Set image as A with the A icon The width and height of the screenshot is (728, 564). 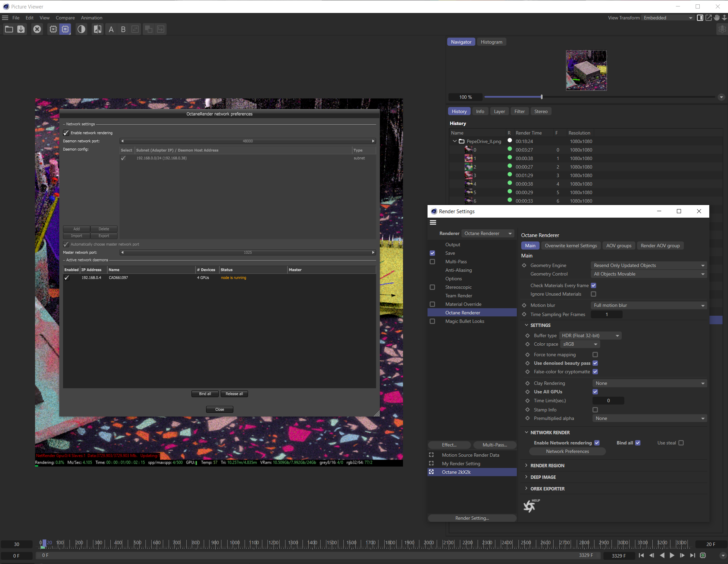pyautogui.click(x=111, y=29)
